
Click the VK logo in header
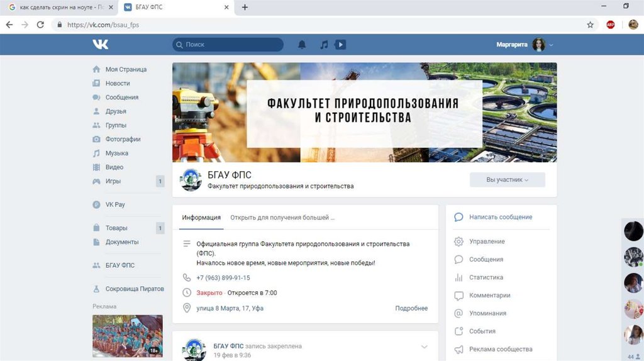pyautogui.click(x=100, y=45)
